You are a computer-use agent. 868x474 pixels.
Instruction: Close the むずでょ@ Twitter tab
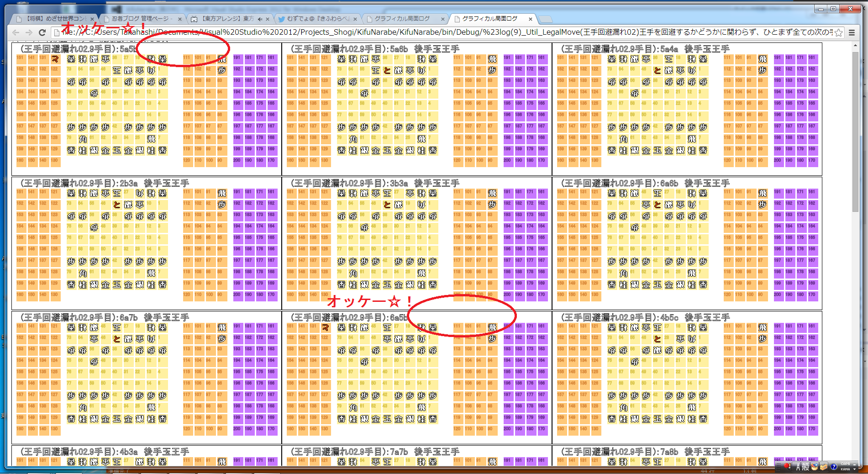click(355, 19)
